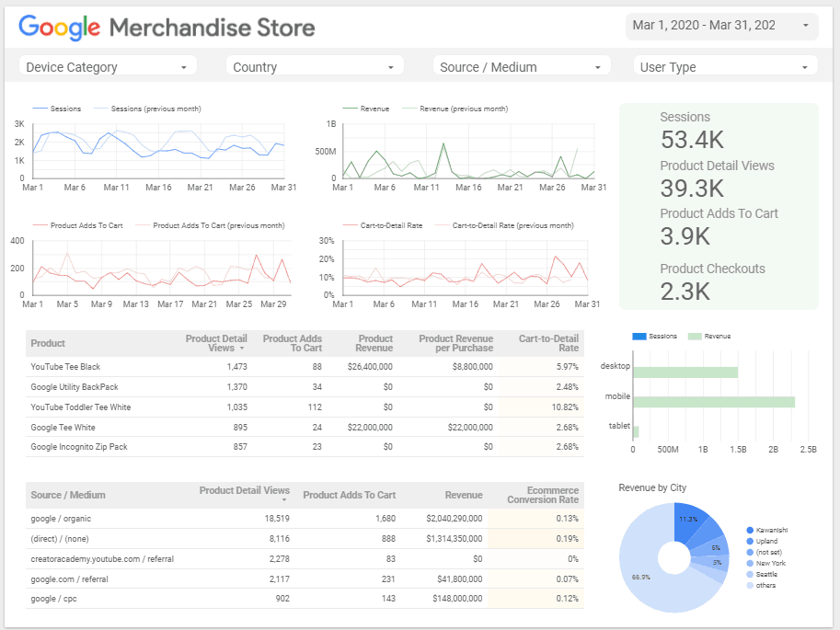The width and height of the screenshot is (840, 630).
Task: Open the Country filter dropdown
Action: (315, 65)
